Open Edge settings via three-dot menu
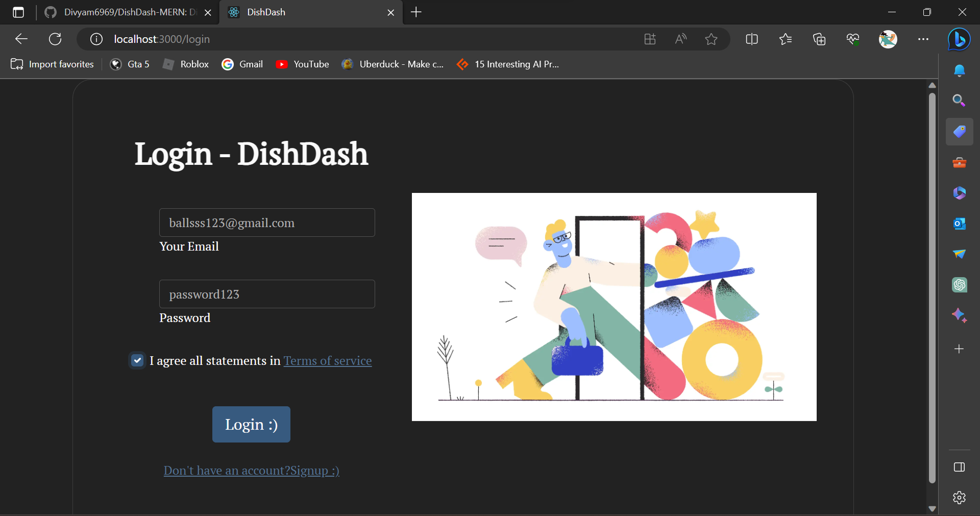This screenshot has width=980, height=516. tap(924, 39)
